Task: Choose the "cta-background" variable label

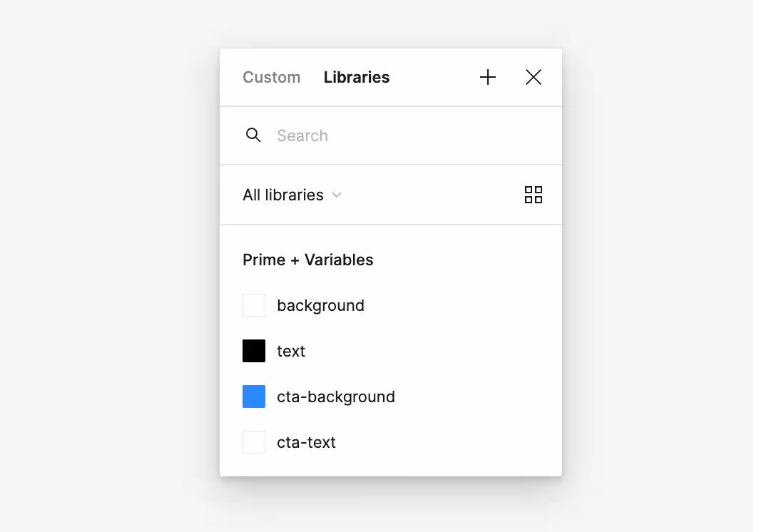Action: [x=335, y=397]
